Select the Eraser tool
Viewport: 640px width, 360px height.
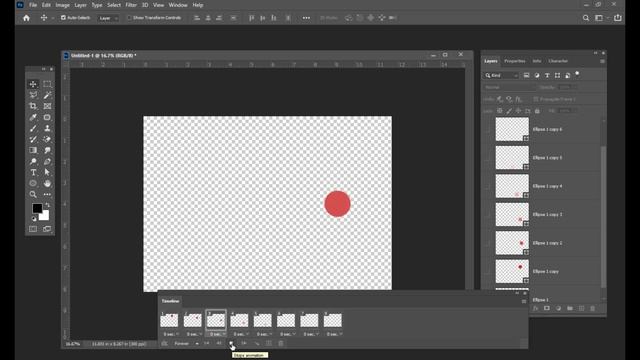tap(47, 139)
